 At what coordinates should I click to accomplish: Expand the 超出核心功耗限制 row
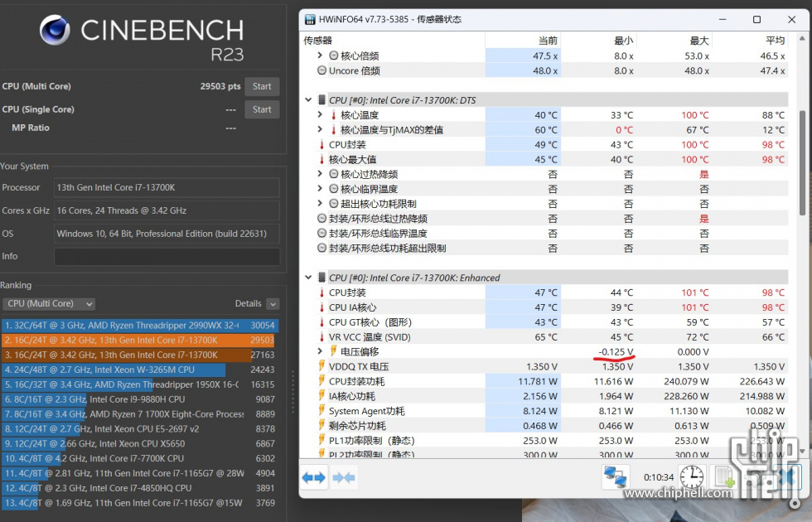tap(320, 204)
